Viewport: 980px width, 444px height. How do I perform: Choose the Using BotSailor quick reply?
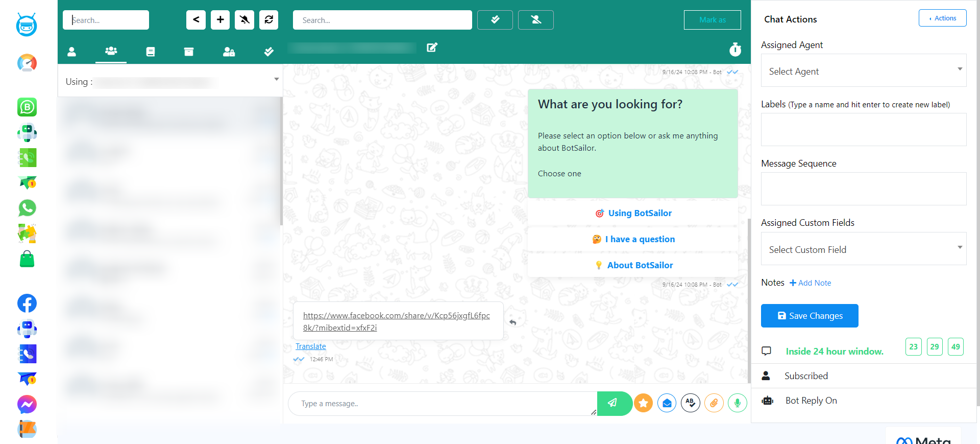tap(633, 213)
